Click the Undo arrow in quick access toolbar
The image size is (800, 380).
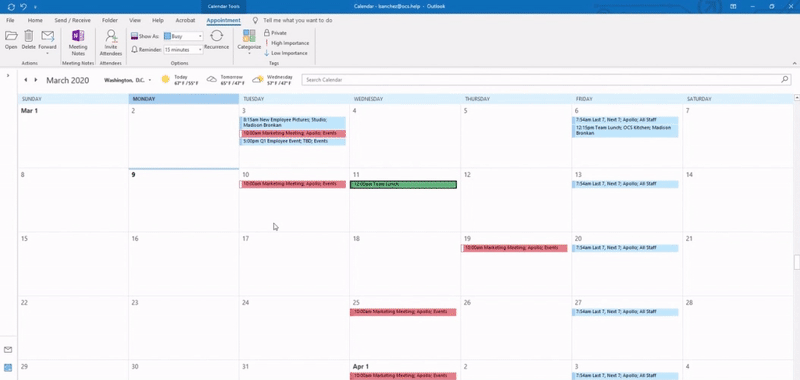click(23, 7)
